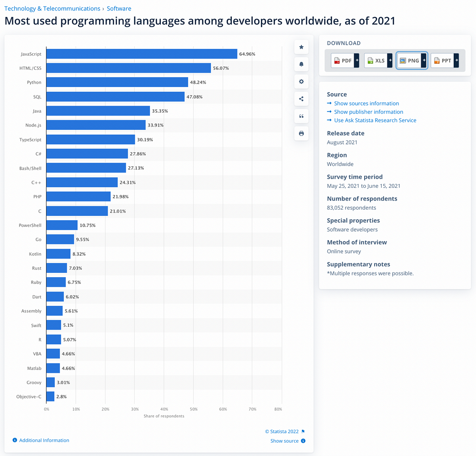
Task: Open chart settings gear icon
Action: point(301,82)
